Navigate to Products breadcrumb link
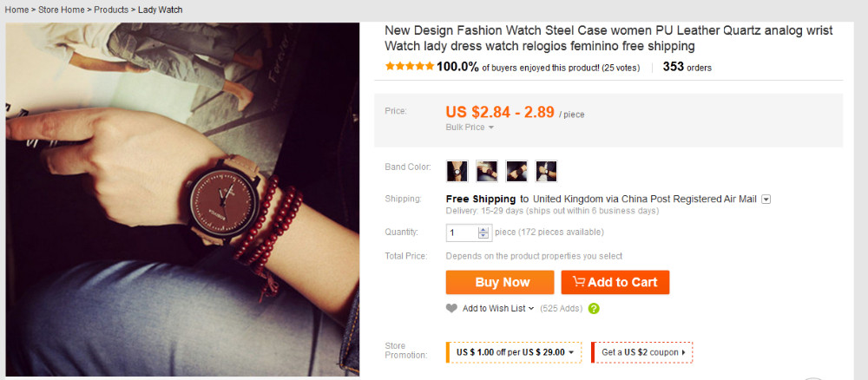 pos(112,10)
